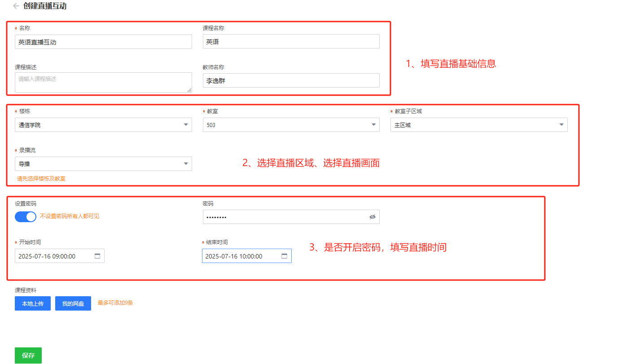Click the 我的网盘 button
Screen dimensions: 631x364
(x=73, y=303)
